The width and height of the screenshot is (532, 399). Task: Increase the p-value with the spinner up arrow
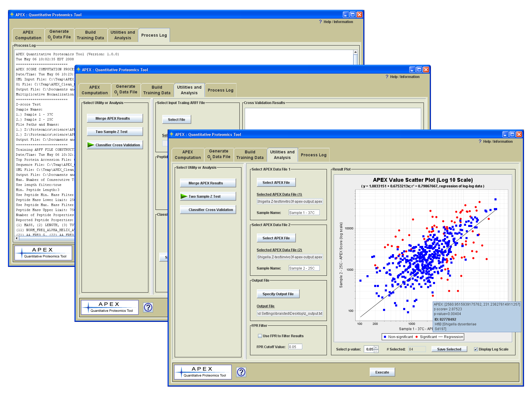(x=376, y=348)
